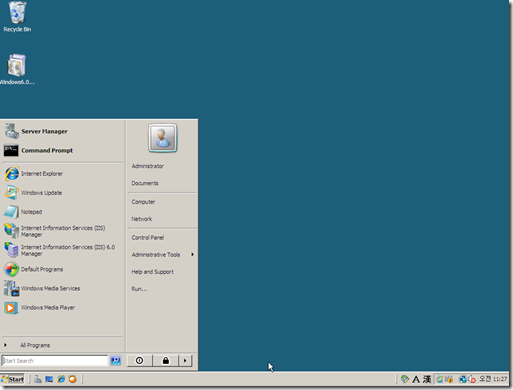Open Recycle Bin desktop icon

coord(17,17)
